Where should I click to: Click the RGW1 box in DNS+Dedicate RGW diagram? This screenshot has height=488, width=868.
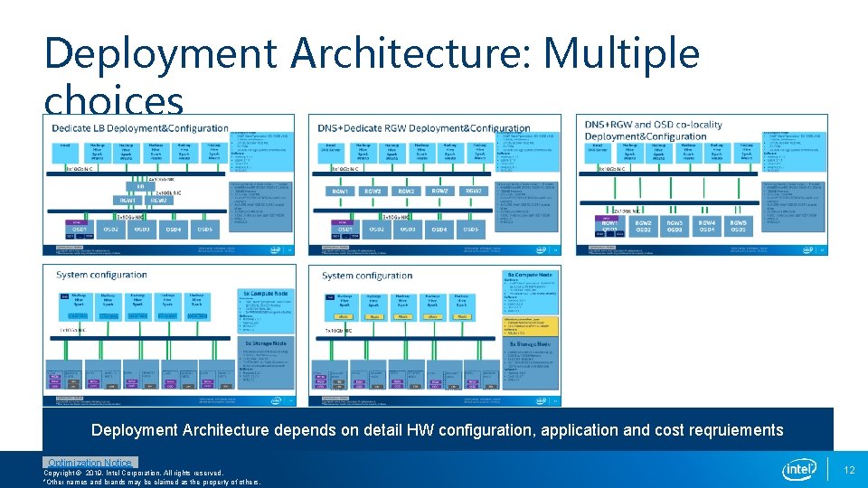click(340, 191)
